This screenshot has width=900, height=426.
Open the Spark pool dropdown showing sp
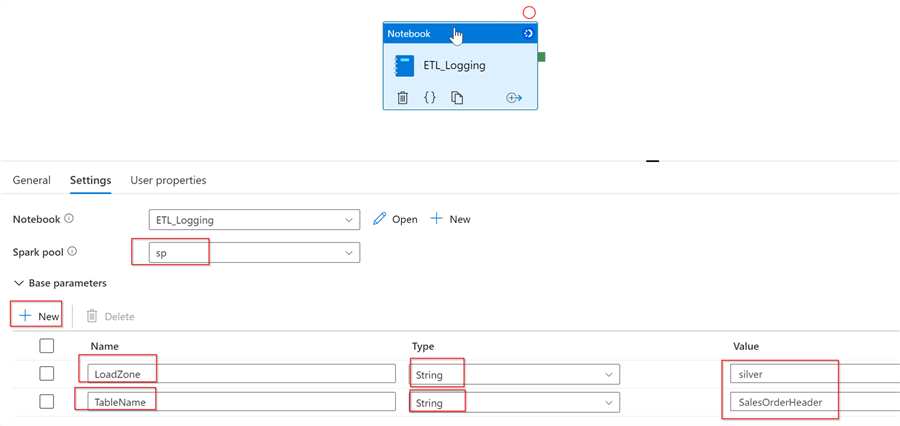click(x=254, y=253)
